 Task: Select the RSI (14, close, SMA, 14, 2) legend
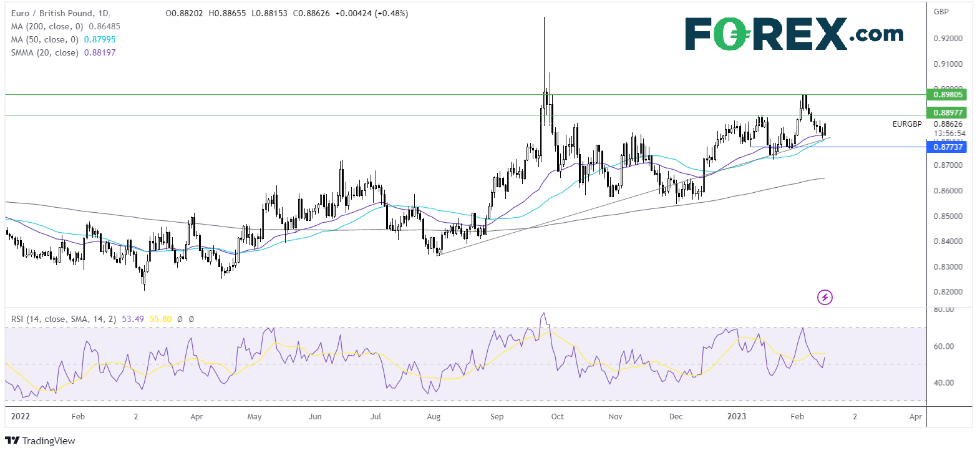pyautogui.click(x=64, y=319)
